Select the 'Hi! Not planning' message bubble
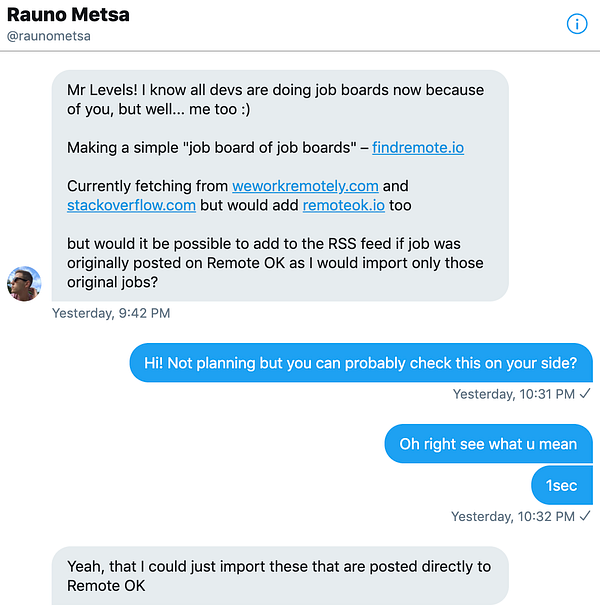Image resolution: width=600 pixels, height=606 pixels. pyautogui.click(x=360, y=362)
